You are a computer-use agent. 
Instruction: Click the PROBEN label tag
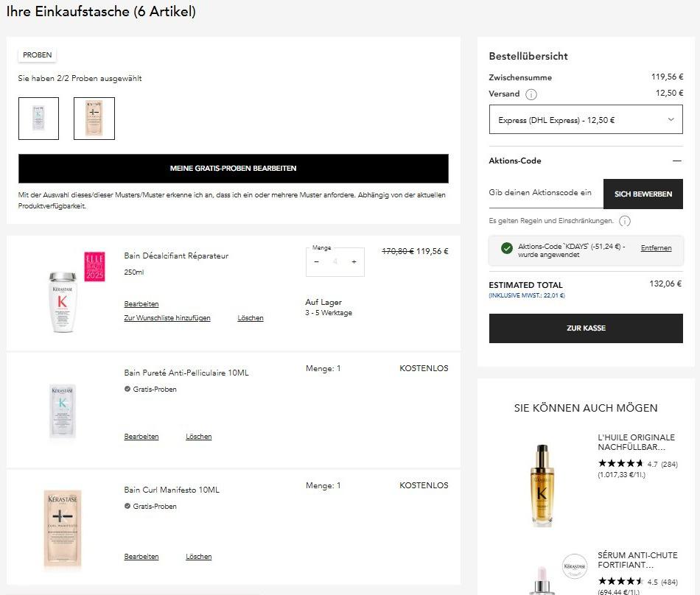(x=37, y=55)
